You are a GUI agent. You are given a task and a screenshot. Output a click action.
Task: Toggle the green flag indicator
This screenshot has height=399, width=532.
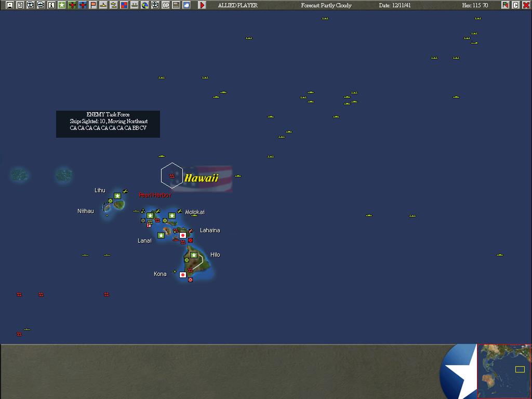point(505,5)
